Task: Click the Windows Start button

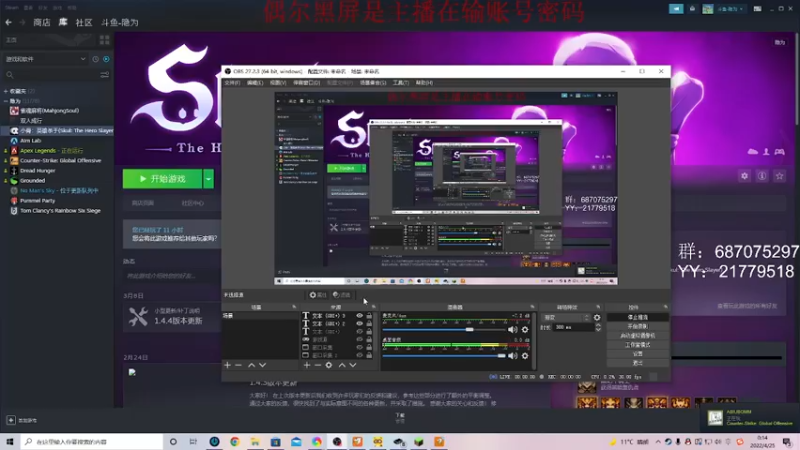Action: click(9, 441)
